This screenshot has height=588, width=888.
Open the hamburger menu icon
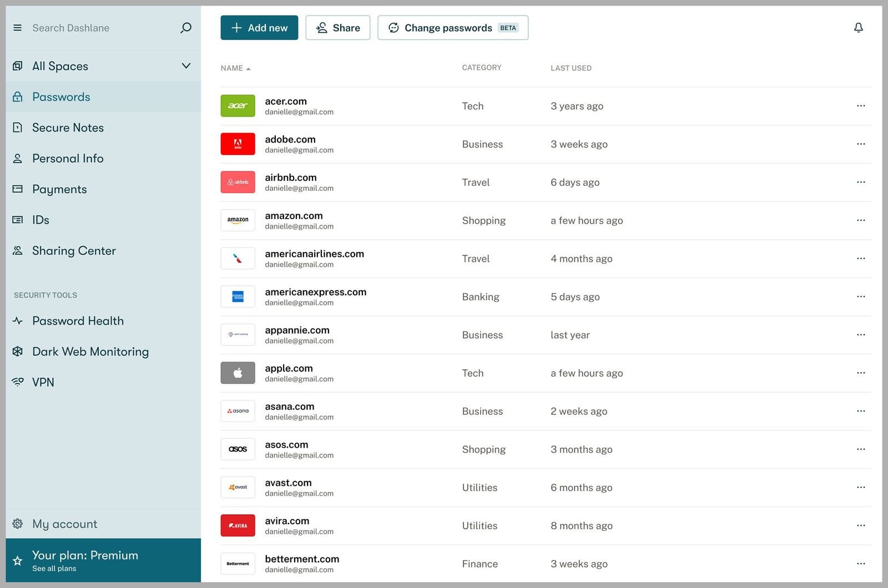point(18,28)
